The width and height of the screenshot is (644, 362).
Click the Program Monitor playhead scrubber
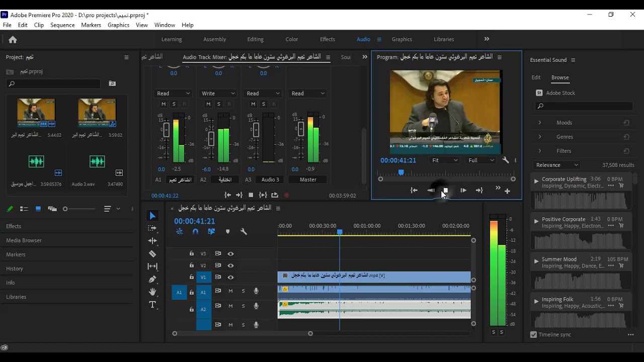[x=401, y=172]
